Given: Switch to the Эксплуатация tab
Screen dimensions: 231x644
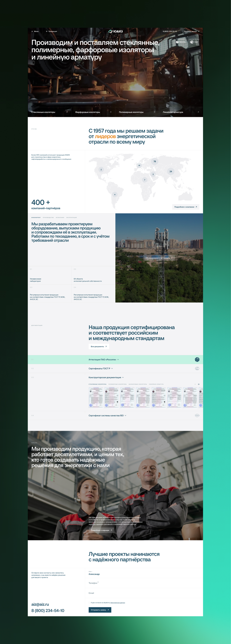Looking at the screenshot, I should pos(72,218).
